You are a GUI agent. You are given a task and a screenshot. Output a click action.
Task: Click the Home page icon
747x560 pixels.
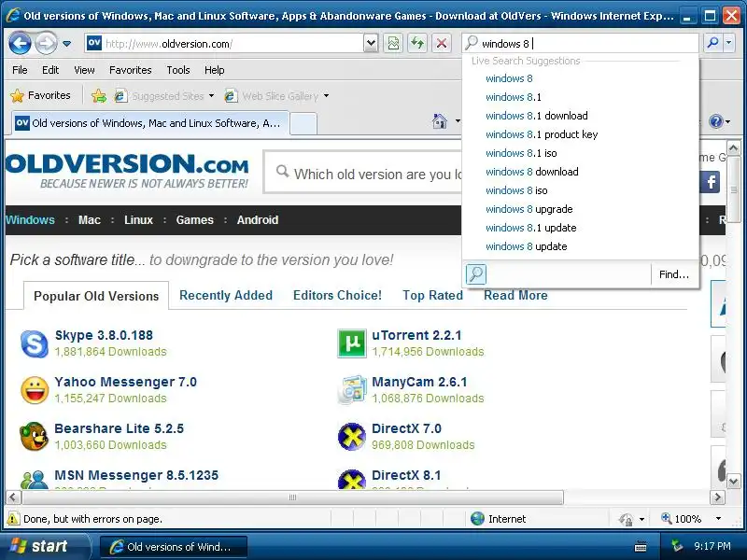pyautogui.click(x=440, y=121)
